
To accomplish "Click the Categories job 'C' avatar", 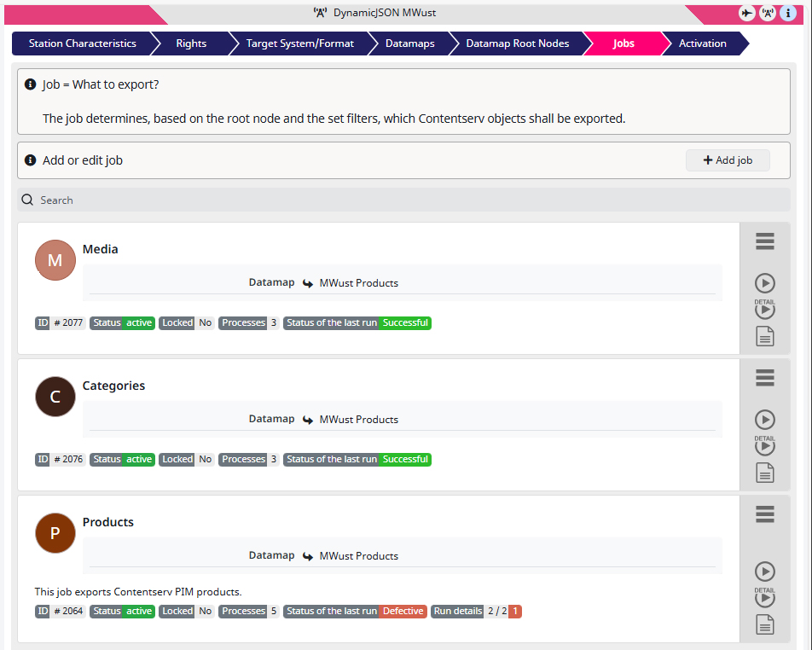I will coord(55,397).
